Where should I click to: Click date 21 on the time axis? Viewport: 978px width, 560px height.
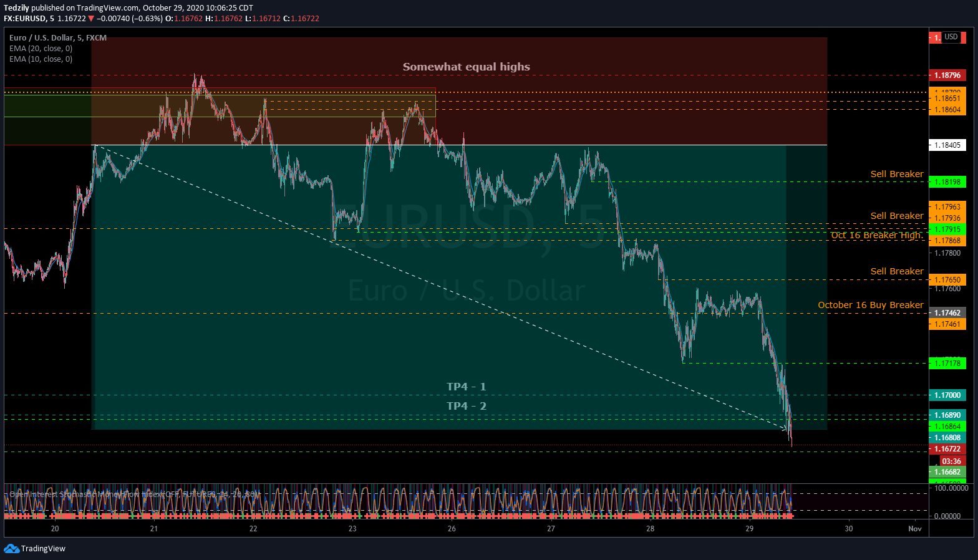tap(154, 529)
